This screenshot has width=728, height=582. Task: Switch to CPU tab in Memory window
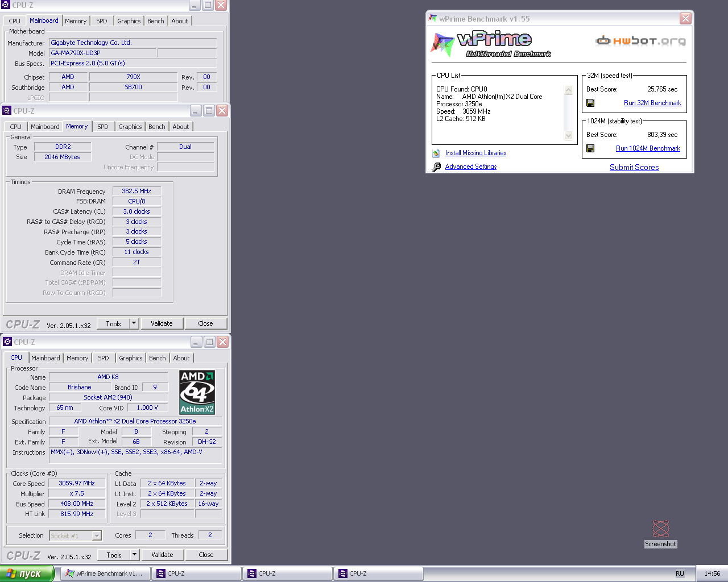pyautogui.click(x=16, y=127)
